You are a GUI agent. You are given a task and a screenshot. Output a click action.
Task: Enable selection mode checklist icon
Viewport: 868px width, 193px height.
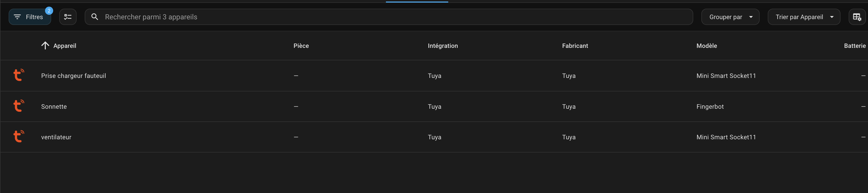coord(68,17)
